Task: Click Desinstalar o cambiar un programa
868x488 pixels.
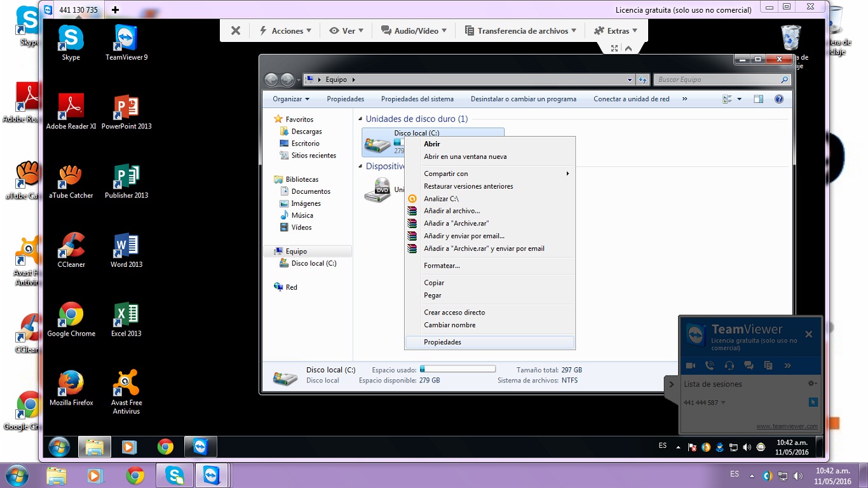Action: (524, 99)
